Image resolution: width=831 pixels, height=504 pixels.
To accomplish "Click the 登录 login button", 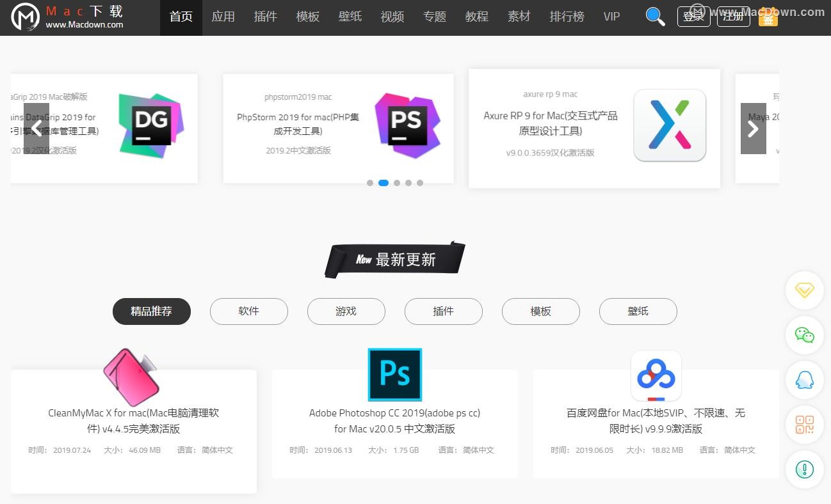I will (694, 17).
